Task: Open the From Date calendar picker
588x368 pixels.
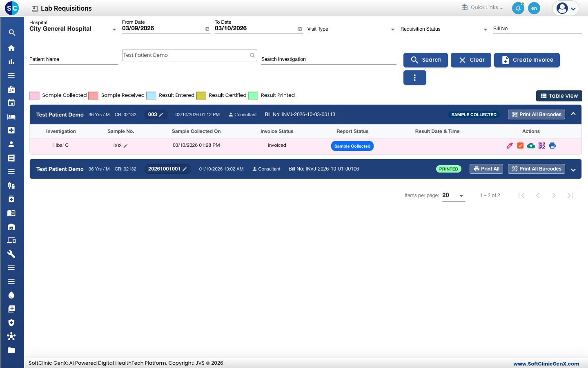Action: [x=207, y=29]
